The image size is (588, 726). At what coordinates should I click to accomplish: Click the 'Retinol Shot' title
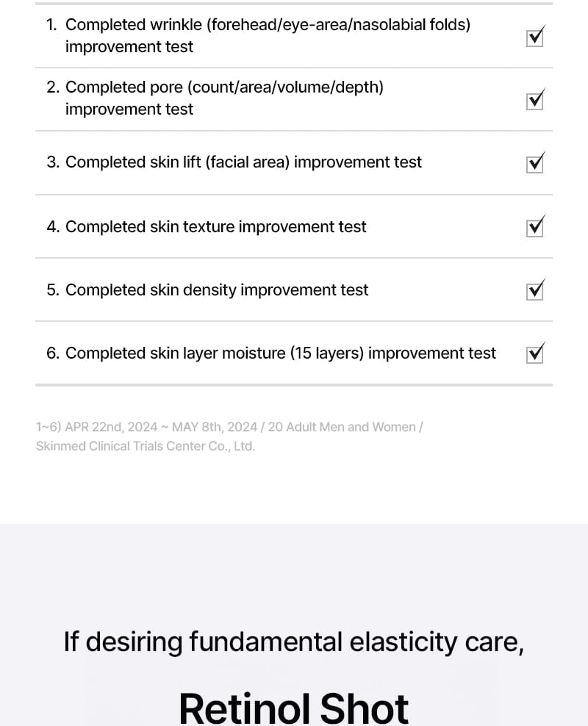[x=294, y=706]
